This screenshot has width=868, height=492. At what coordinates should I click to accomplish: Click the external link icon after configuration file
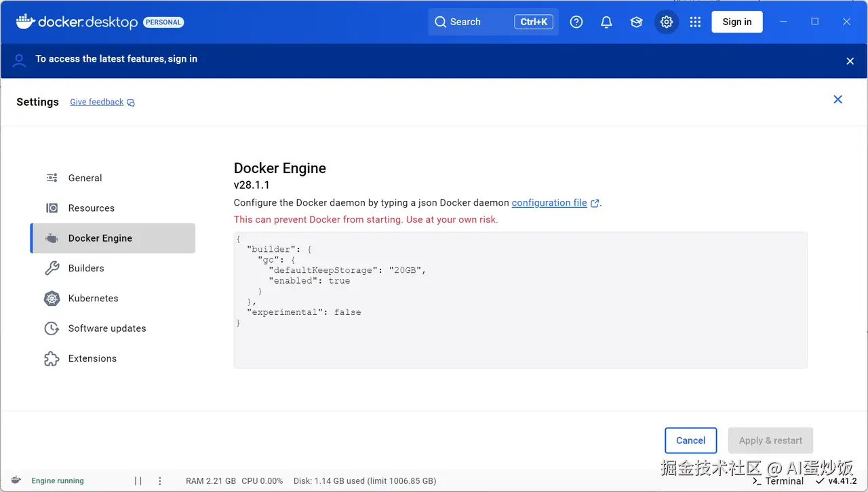coord(595,203)
